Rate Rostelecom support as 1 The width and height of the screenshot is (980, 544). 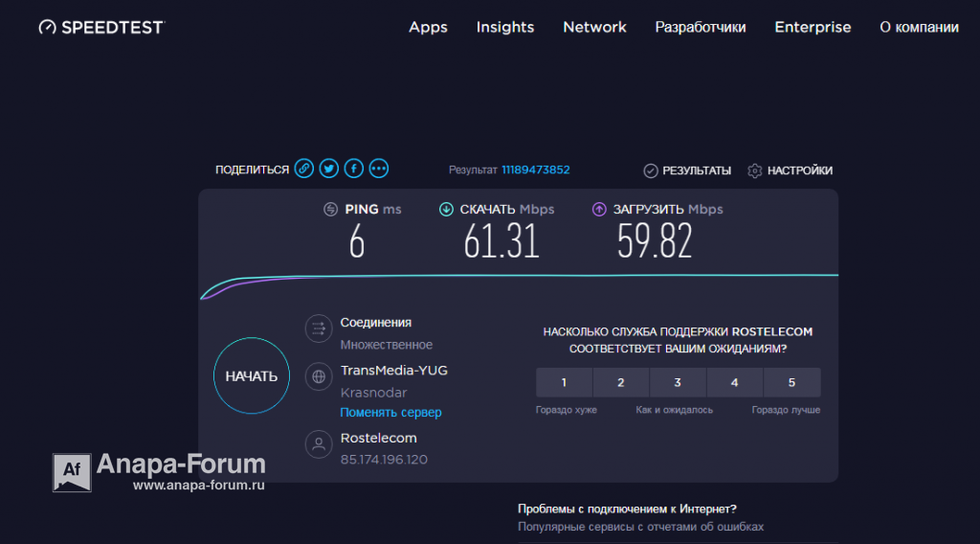(x=564, y=383)
